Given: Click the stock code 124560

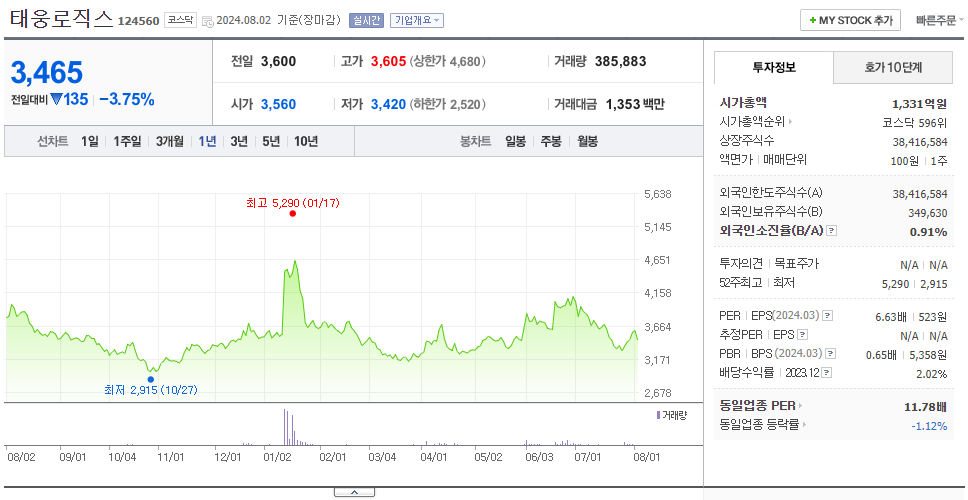Looking at the screenshot, I should point(139,21).
